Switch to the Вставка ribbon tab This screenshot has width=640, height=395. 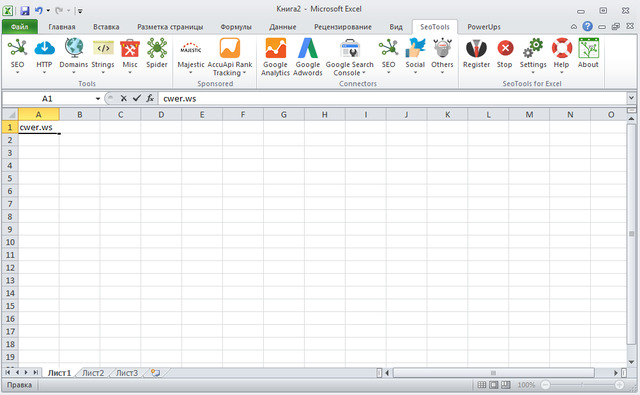click(x=106, y=27)
